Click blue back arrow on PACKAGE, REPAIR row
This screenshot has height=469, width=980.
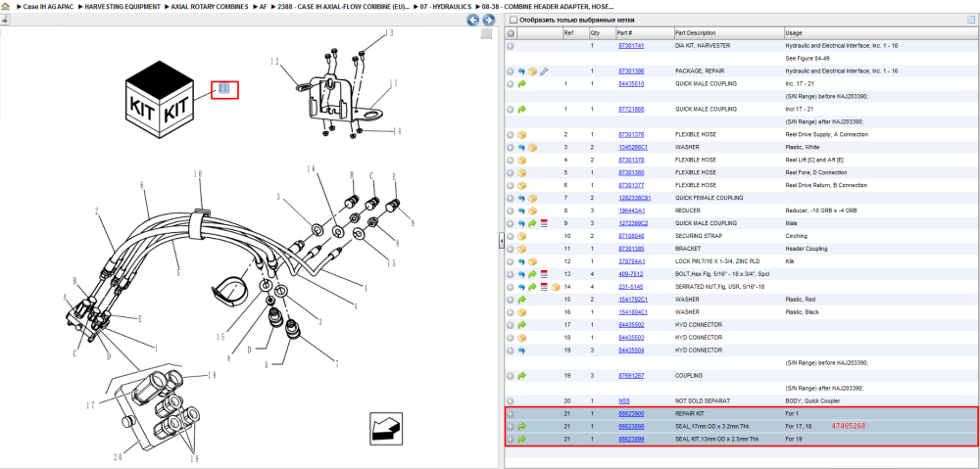[521, 71]
